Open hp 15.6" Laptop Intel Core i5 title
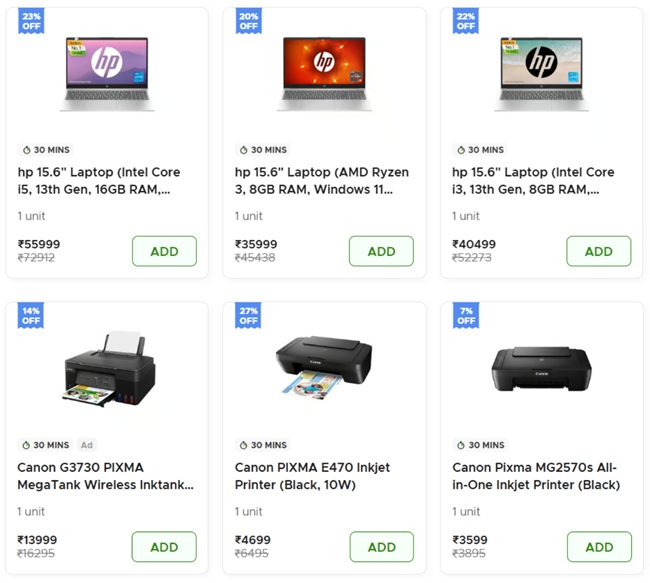650x583 pixels. click(99, 180)
